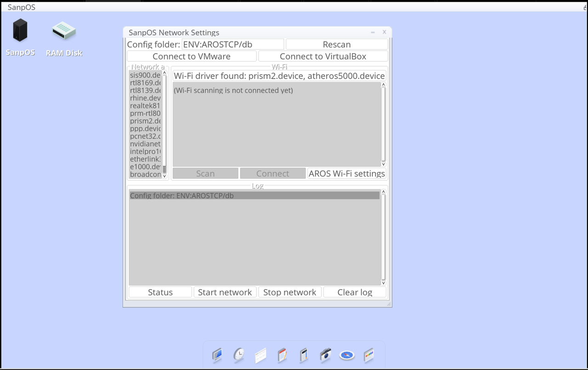The width and height of the screenshot is (588, 370).
Task: Click the Wi-Fi driver found text field
Action: point(279,76)
